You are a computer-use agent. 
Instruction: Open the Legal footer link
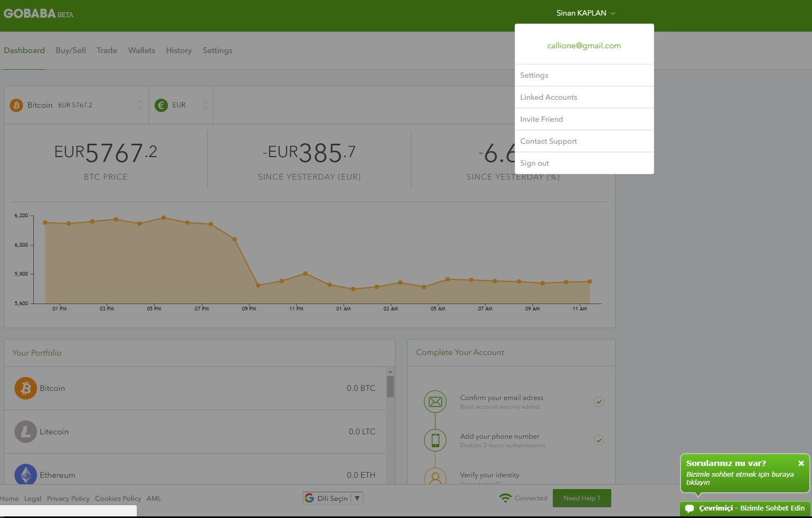(x=33, y=499)
